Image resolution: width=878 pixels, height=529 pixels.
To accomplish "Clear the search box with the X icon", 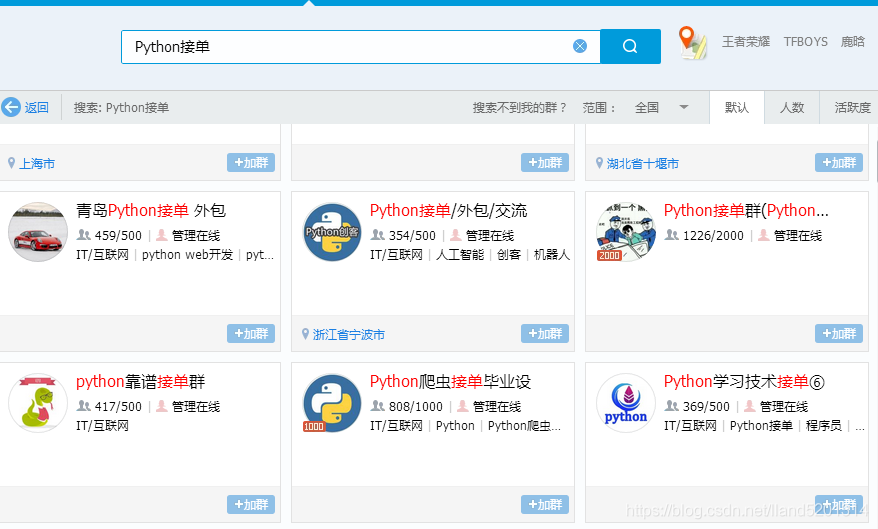I will coord(580,46).
